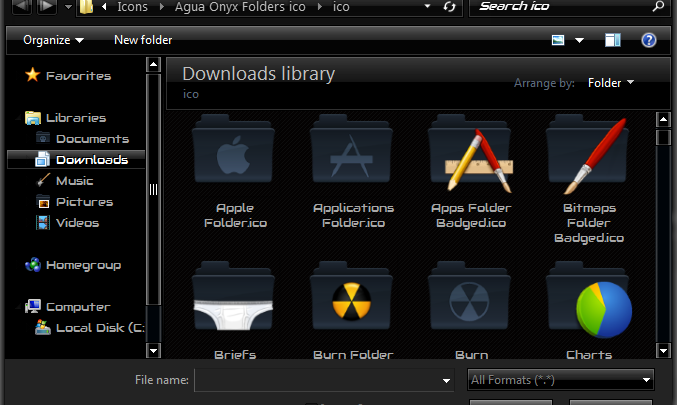The height and width of the screenshot is (405, 677).
Task: Select the yellow Burn Folder icon
Action: [351, 296]
